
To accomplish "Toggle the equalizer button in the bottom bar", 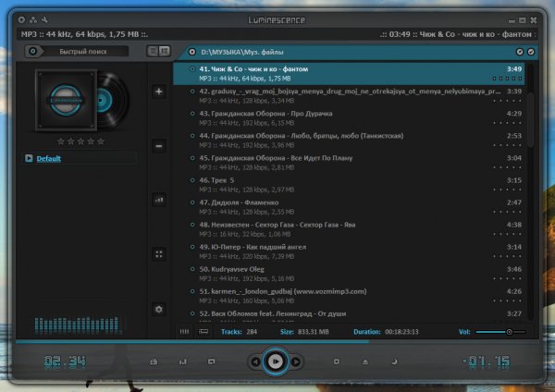I will tap(182, 361).
